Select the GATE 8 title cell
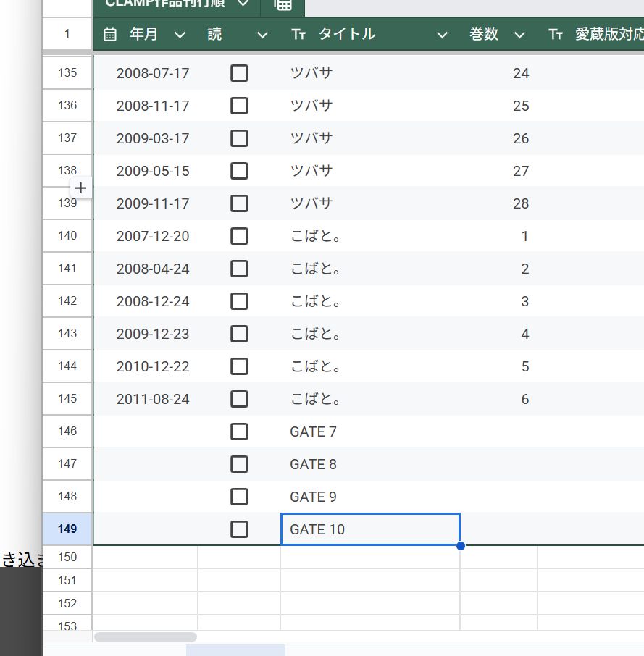 click(370, 464)
